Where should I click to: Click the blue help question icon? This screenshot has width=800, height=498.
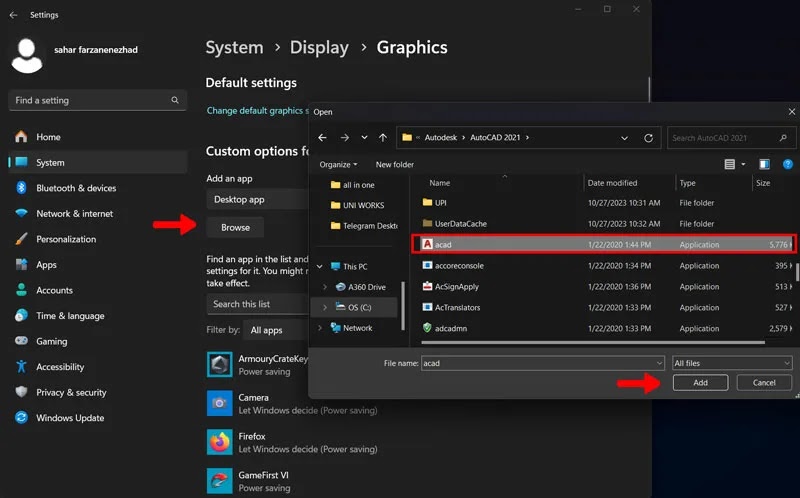(x=788, y=164)
